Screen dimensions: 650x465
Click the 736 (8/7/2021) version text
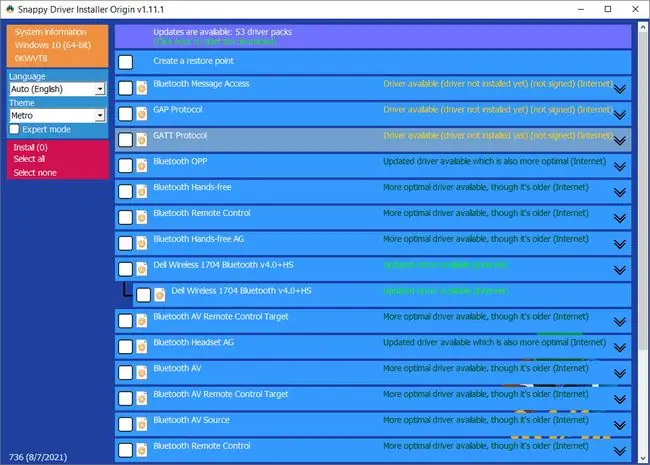tap(38, 457)
